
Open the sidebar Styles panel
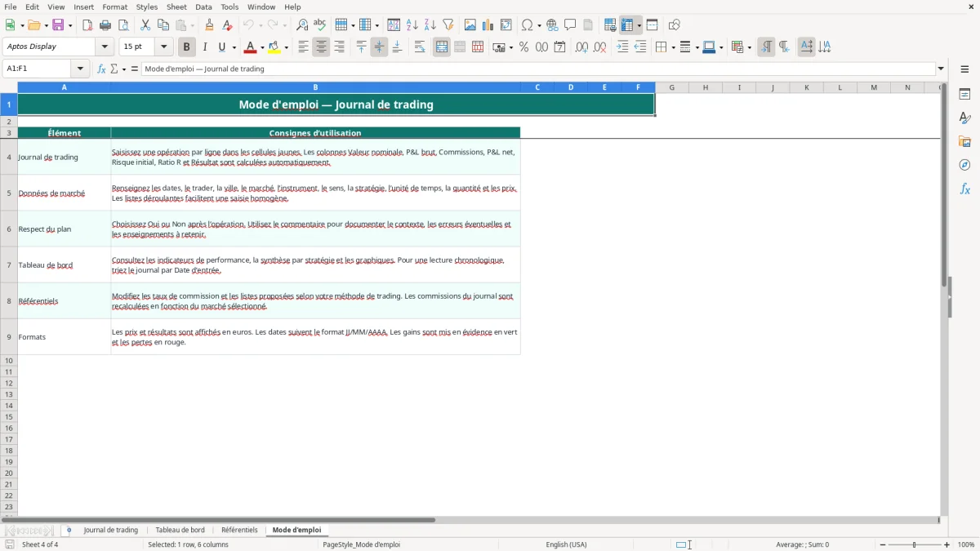[964, 118]
